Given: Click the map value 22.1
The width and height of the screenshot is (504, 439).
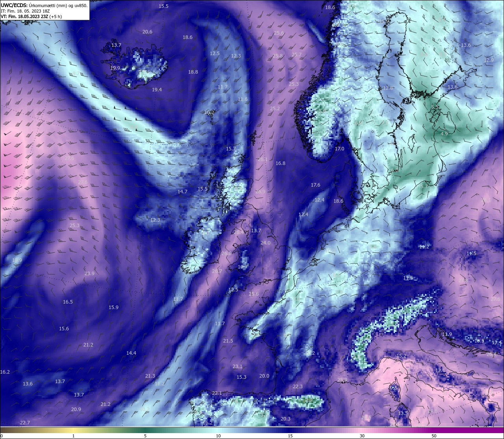Looking at the screenshot, I should tap(217, 393).
